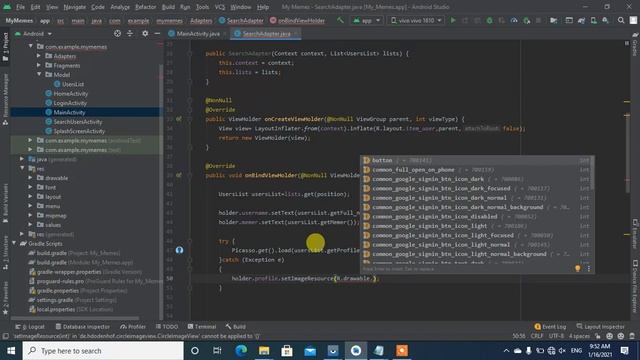
Task: Open the Profile app gauge icon
Action: click(514, 20)
